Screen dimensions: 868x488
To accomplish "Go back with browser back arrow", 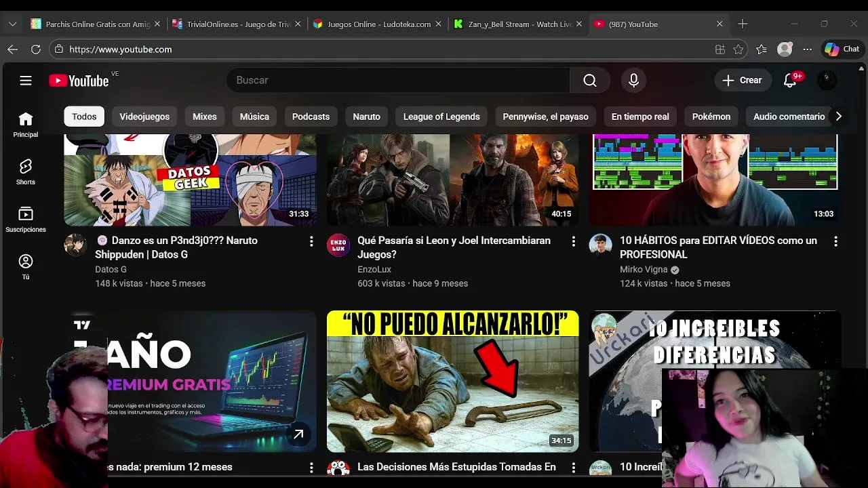I will coord(12,49).
